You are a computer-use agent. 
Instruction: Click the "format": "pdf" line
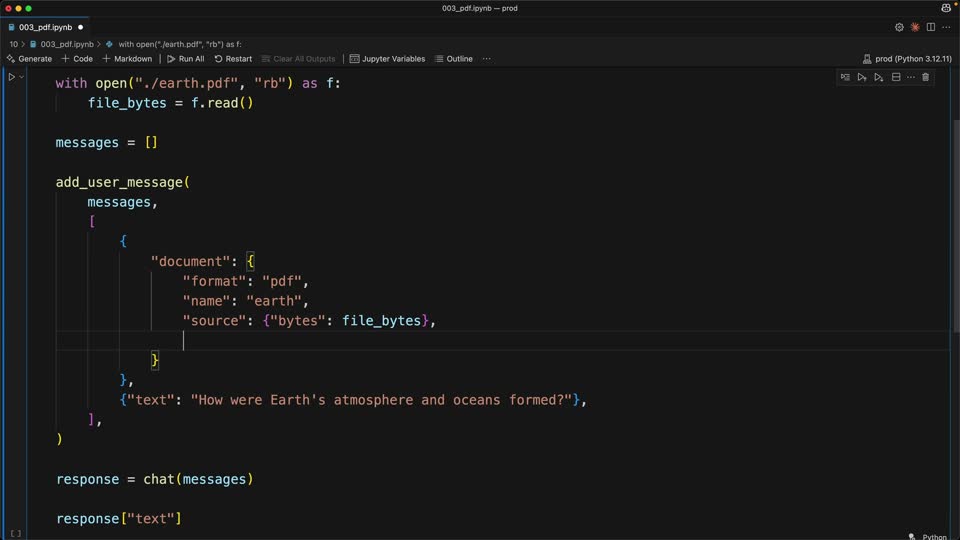246,282
